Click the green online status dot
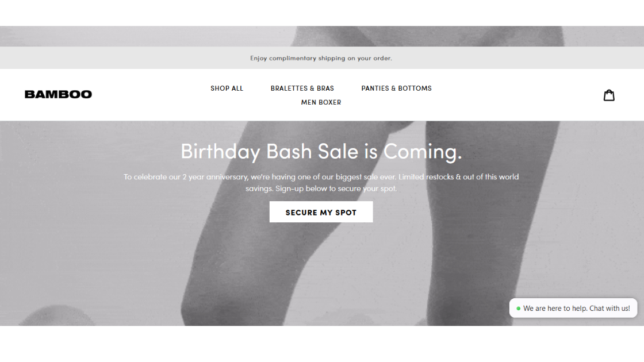Screen dimensions: 644x362 tap(518, 308)
